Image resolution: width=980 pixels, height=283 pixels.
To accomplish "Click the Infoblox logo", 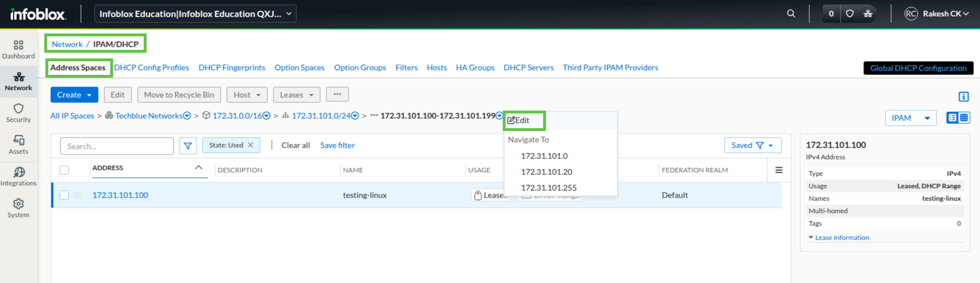I will (38, 14).
